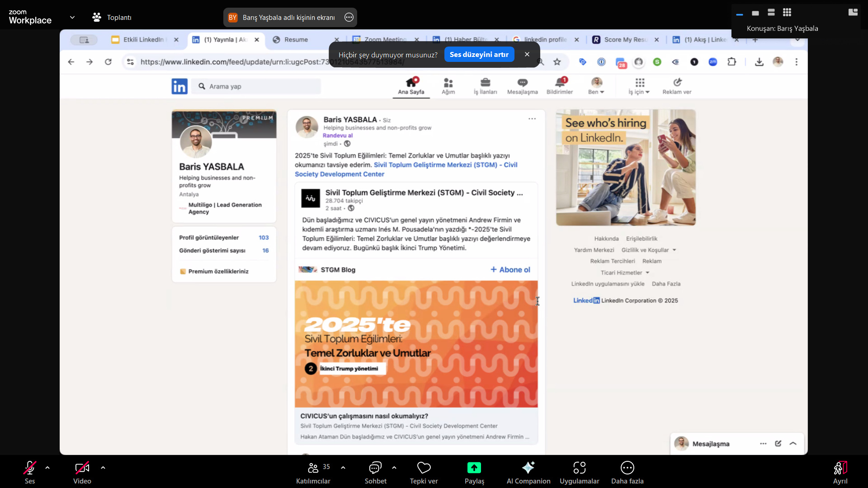Click See who's hiring ad
Image resolution: width=868 pixels, height=488 pixels.
click(x=626, y=167)
